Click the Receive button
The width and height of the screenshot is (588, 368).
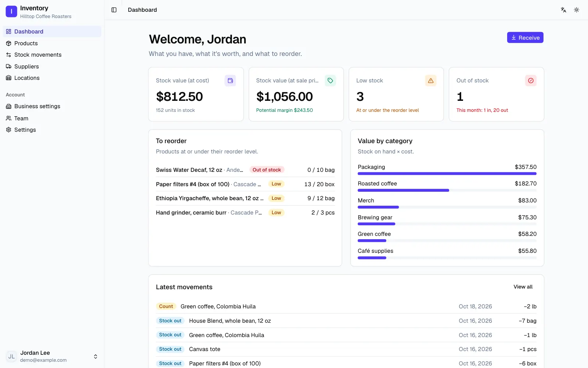(x=525, y=38)
